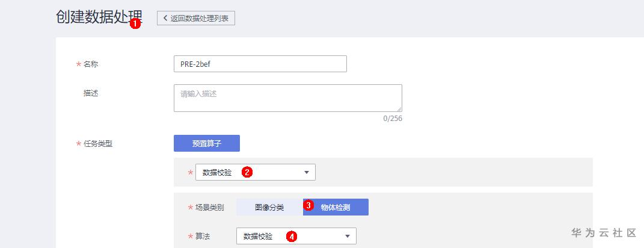Screen dimensions: 644x248
Task: Click the red number 3 marker
Action: coord(308,205)
